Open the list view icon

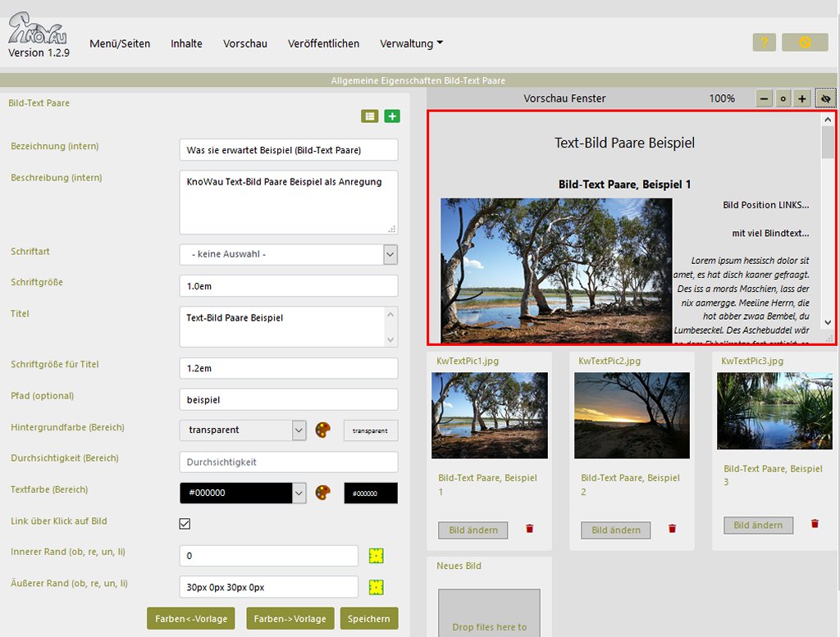[370, 116]
